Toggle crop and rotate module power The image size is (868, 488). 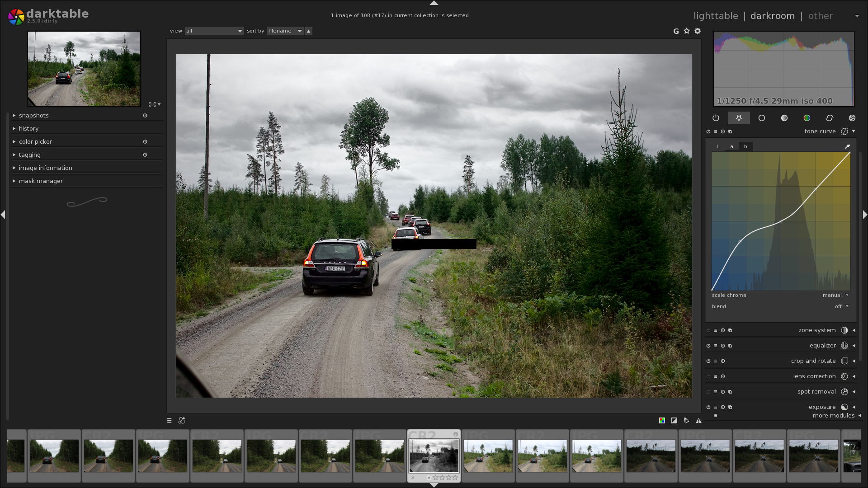click(x=708, y=361)
